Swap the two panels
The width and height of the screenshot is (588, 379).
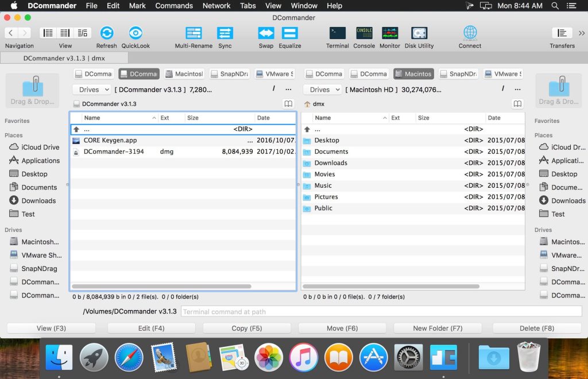[266, 33]
